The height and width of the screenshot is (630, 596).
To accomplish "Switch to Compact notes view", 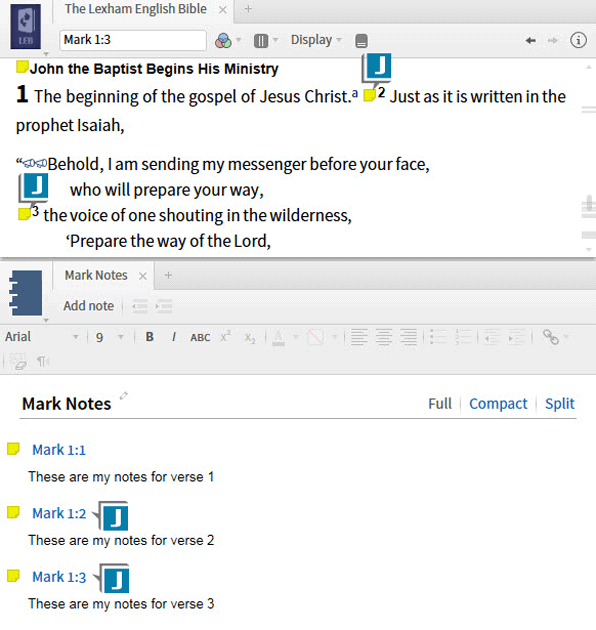I will [498, 403].
